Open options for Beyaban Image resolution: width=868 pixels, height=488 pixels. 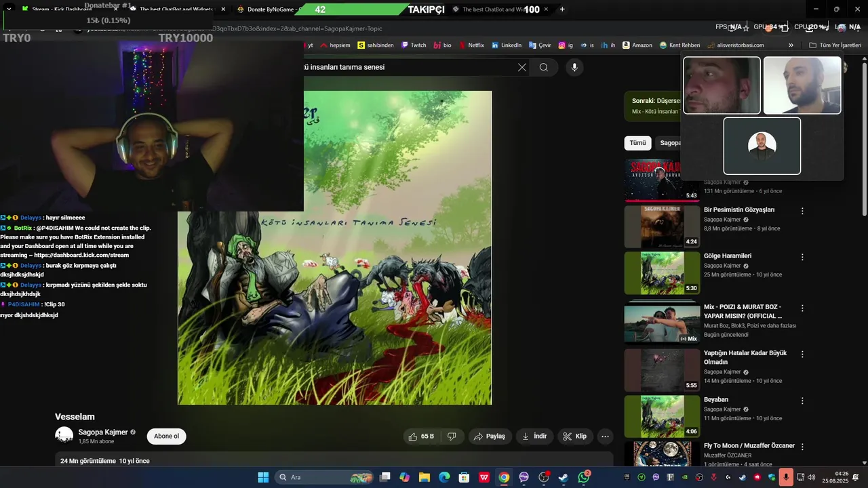click(802, 401)
